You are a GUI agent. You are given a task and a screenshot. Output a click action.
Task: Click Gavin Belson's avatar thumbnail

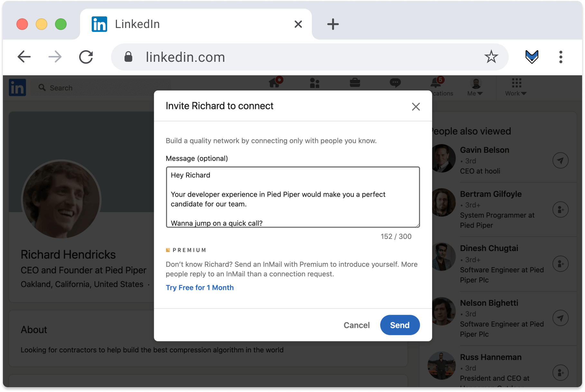[x=443, y=158]
